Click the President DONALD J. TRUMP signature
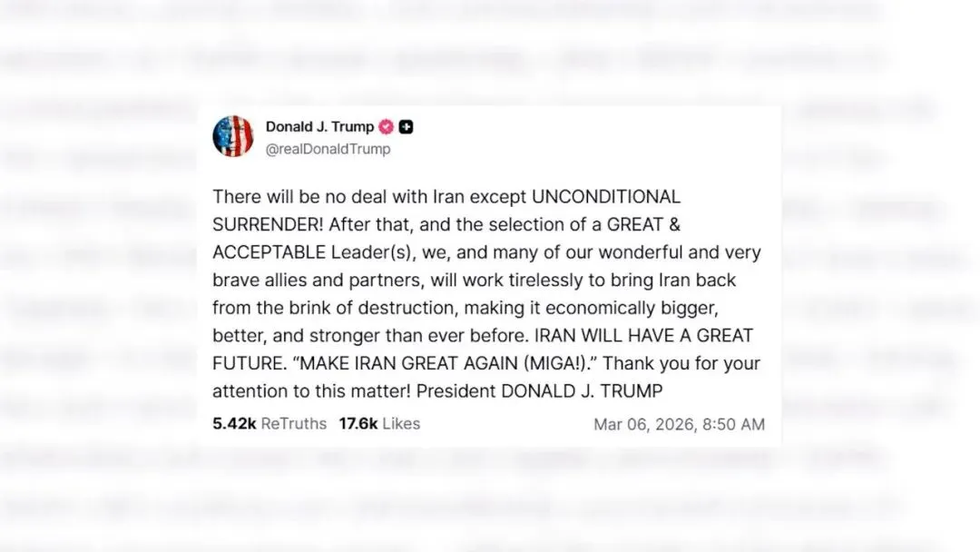The width and height of the screenshot is (980, 552). click(x=539, y=391)
